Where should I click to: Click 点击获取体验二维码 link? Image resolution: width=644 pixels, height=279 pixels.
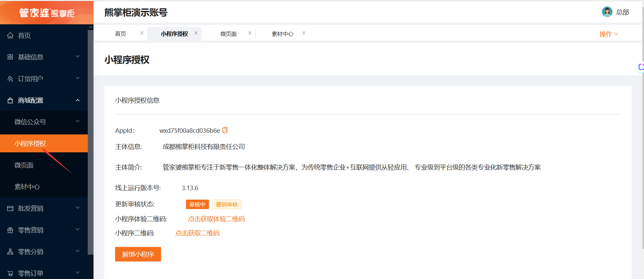pyautogui.click(x=216, y=219)
